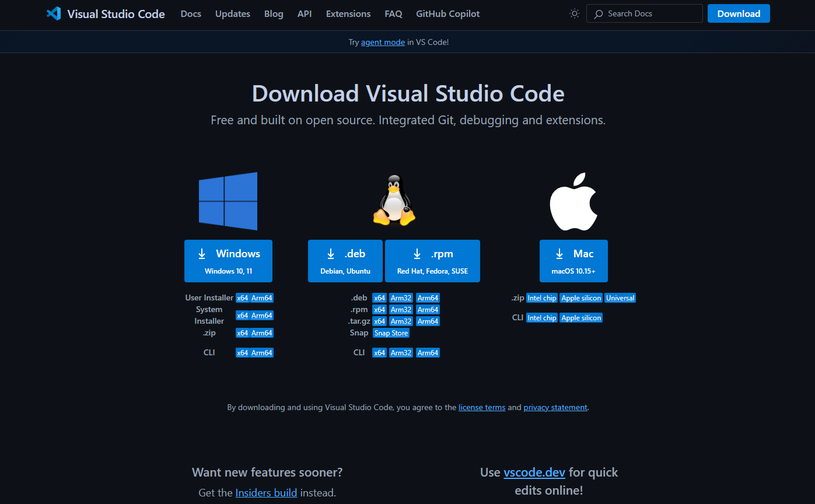Click the Search Docs input field
The width and height of the screenshot is (815, 504).
click(x=645, y=13)
